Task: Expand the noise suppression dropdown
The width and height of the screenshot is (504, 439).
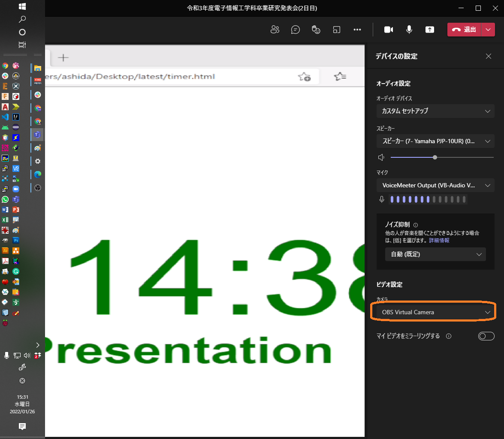Action: [x=435, y=254]
